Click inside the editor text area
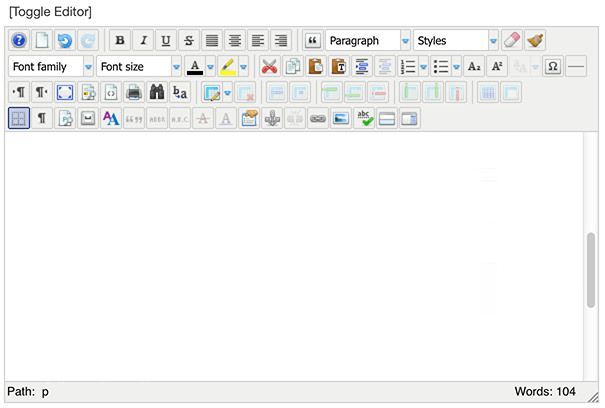The image size is (605, 408). pos(294,256)
